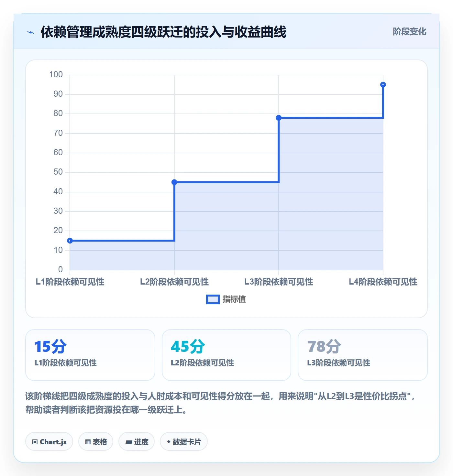Click the square icon in Chart.js chip
This screenshot has height=476, width=453.
pos(35,442)
